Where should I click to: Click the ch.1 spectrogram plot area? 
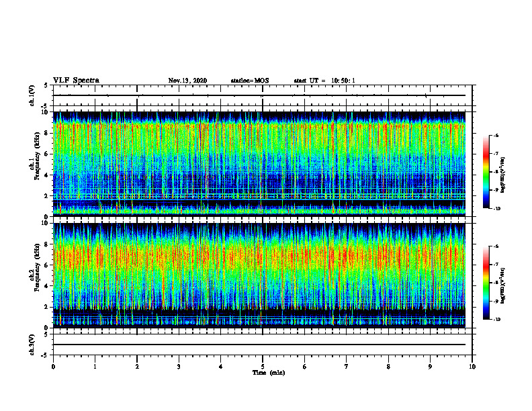point(259,164)
